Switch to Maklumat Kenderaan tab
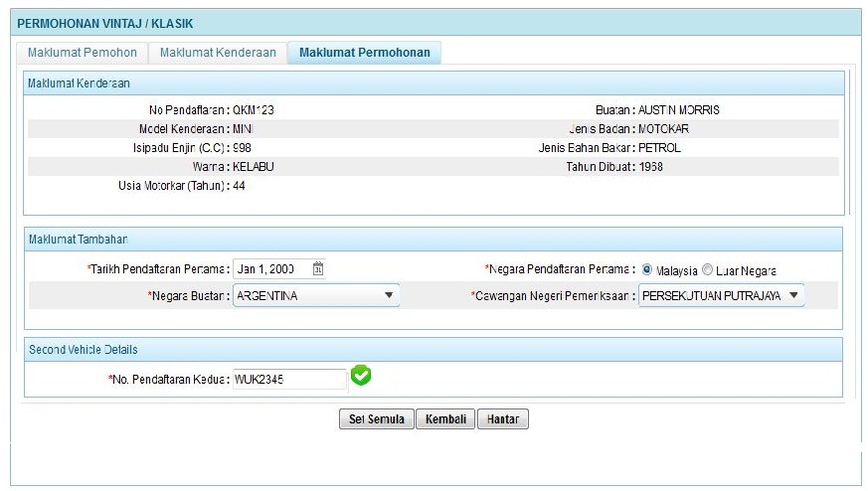Image resolution: width=868 pixels, height=491 pixels. pos(218,53)
